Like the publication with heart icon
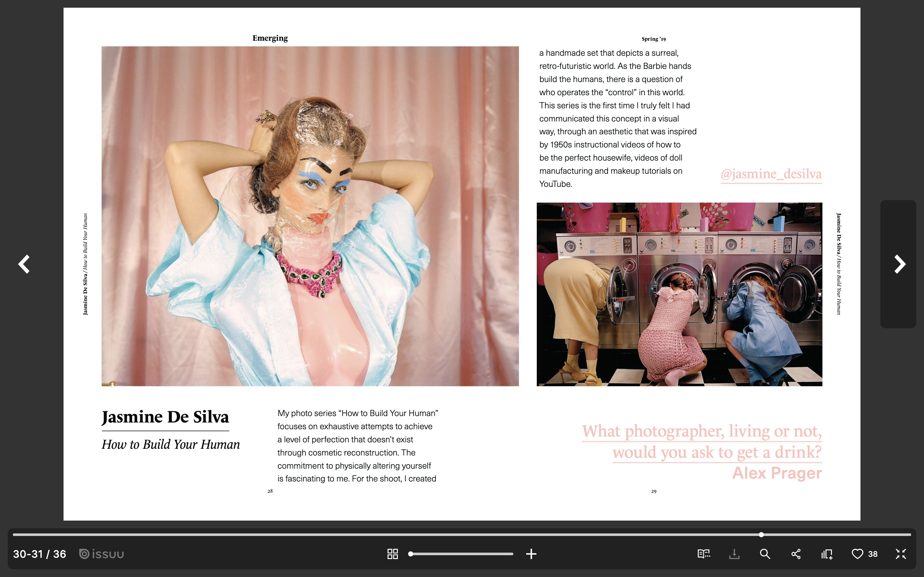Viewport: 924px width, 577px height. [857, 554]
